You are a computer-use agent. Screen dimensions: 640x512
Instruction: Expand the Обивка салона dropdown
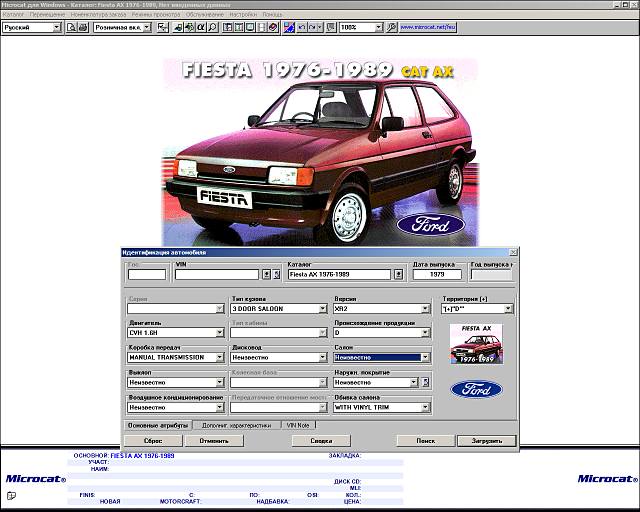tap(425, 407)
